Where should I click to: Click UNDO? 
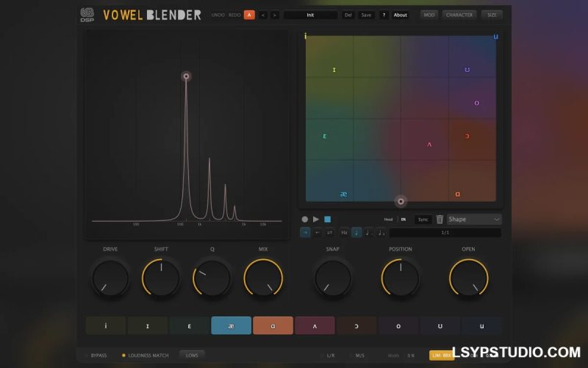click(218, 15)
